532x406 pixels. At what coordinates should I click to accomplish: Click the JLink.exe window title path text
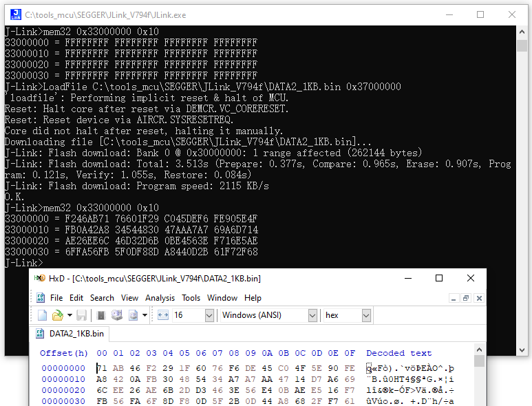click(x=105, y=15)
